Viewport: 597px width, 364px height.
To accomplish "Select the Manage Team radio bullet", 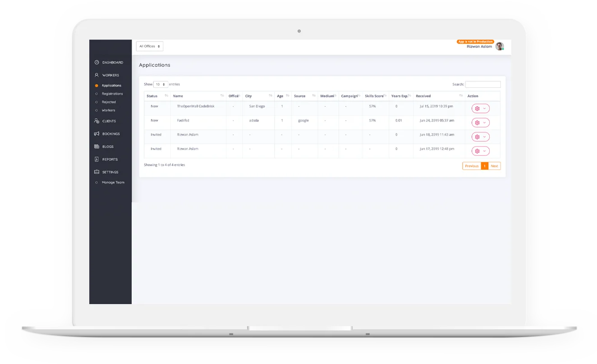I will point(96,182).
